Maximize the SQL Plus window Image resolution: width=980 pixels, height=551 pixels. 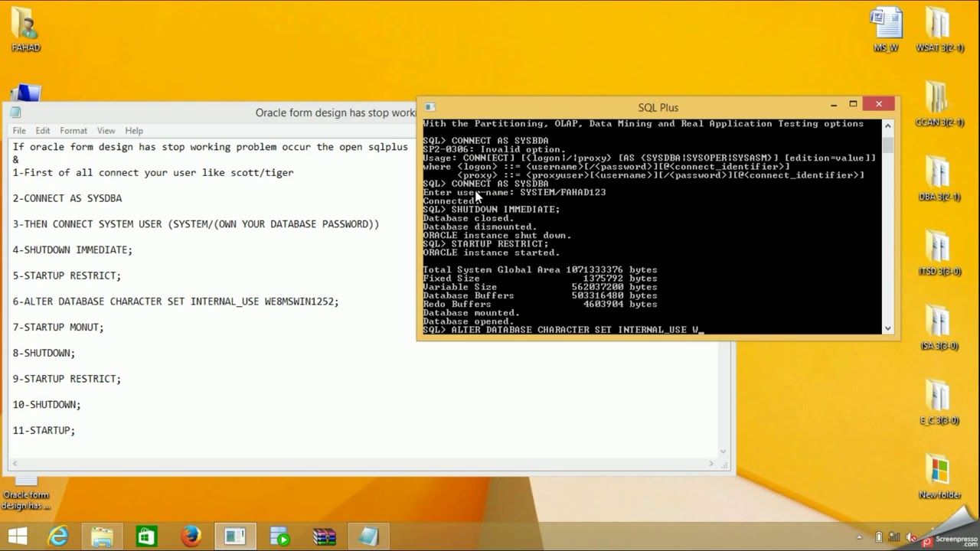[853, 105]
